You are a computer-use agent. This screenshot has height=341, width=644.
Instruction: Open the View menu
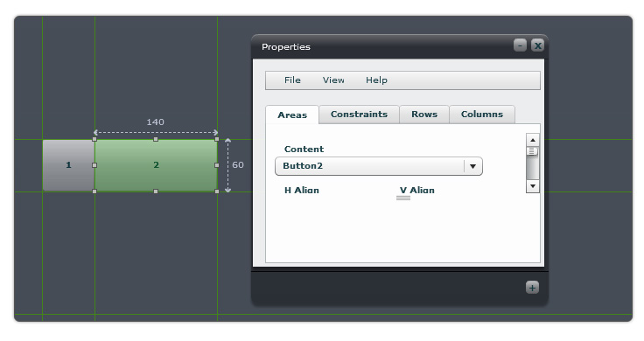pos(333,80)
